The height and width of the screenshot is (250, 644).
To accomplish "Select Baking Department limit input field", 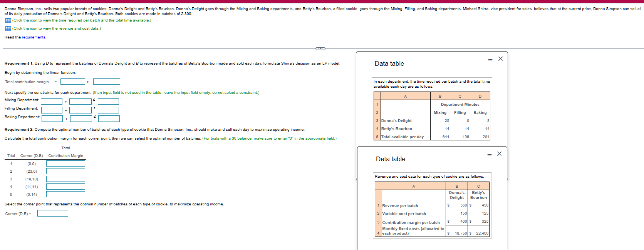I will [x=109, y=119].
